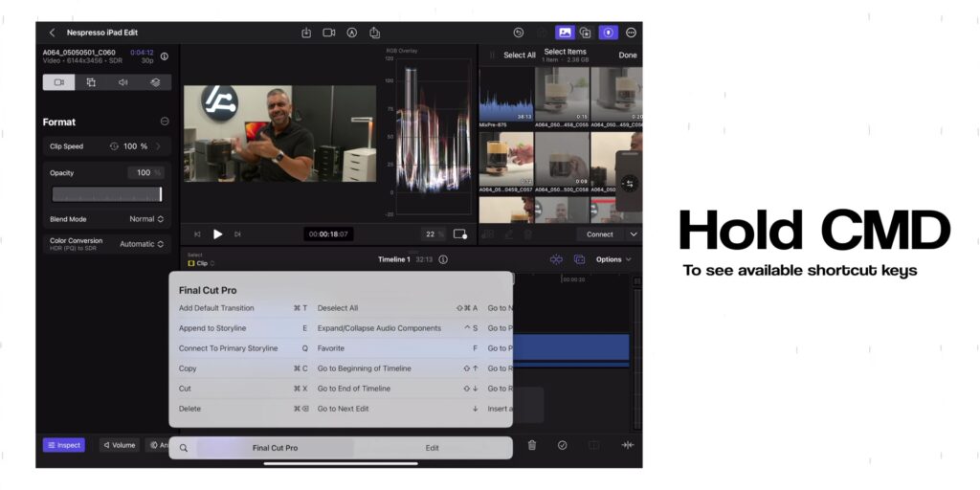The image size is (980, 490).
Task: Open the Select Clip mode dropdown
Action: point(201,263)
